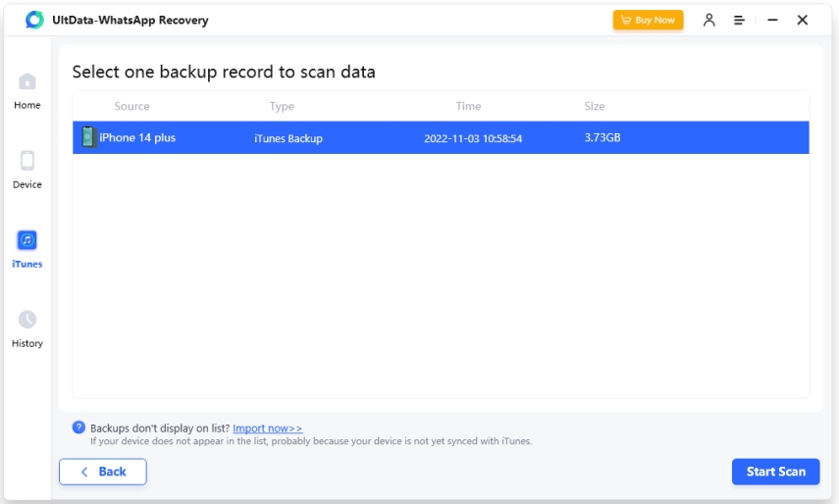Select the iTunes sidebar section
Viewport: 839px width, 504px height.
point(27,250)
